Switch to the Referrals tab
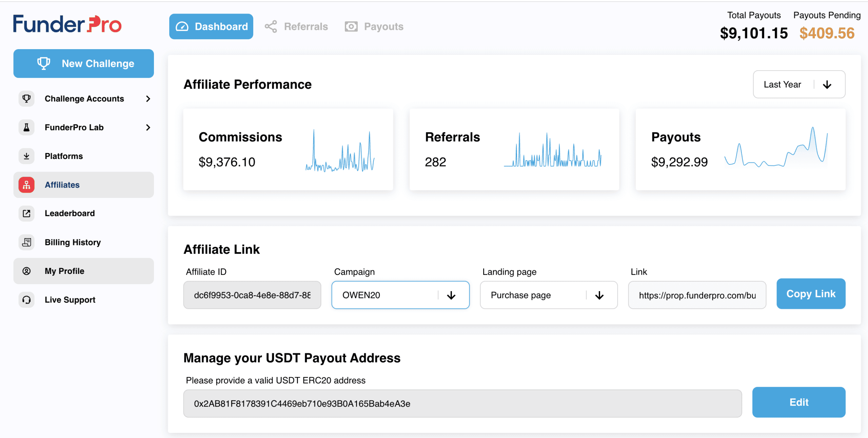The height and width of the screenshot is (438, 868). tap(296, 26)
